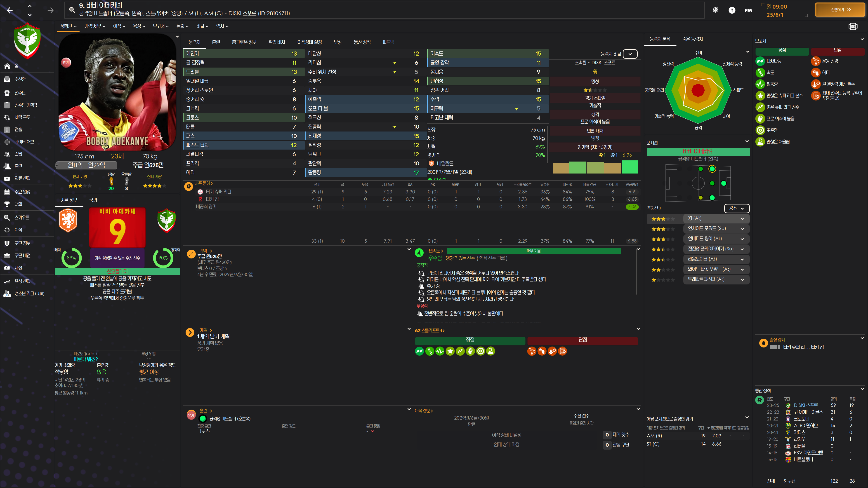Click the 전술 sidebar icon
Screen dimensions: 868x488
(x=7, y=130)
